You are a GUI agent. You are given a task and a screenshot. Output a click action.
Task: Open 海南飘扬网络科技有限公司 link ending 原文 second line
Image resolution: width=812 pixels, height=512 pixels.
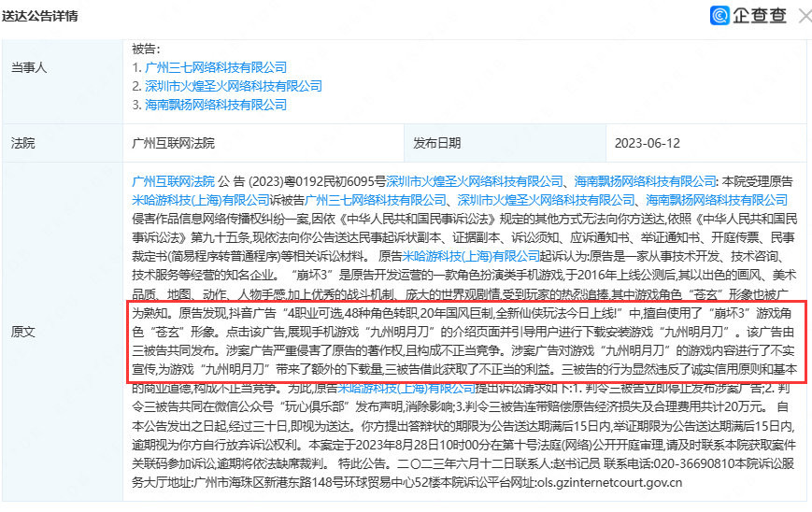716,200
